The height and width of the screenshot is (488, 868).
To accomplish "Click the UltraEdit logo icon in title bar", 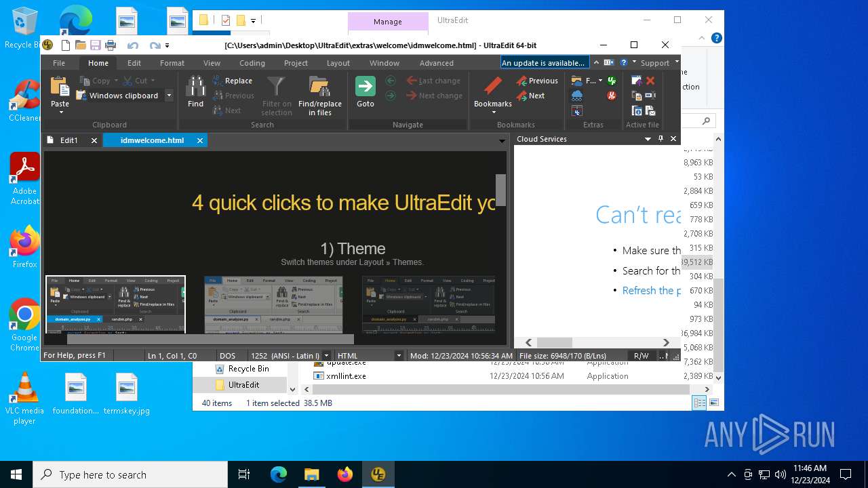I will [x=47, y=45].
